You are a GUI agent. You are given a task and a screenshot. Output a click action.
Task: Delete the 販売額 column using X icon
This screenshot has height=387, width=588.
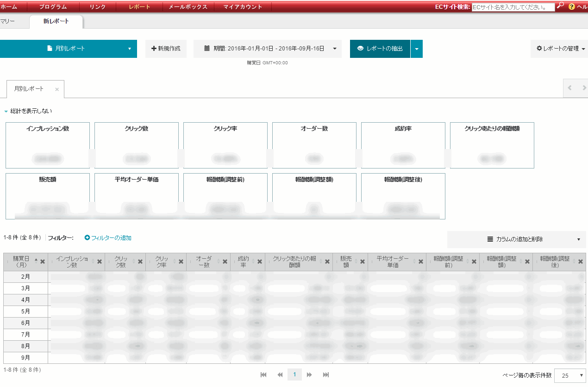[362, 262]
